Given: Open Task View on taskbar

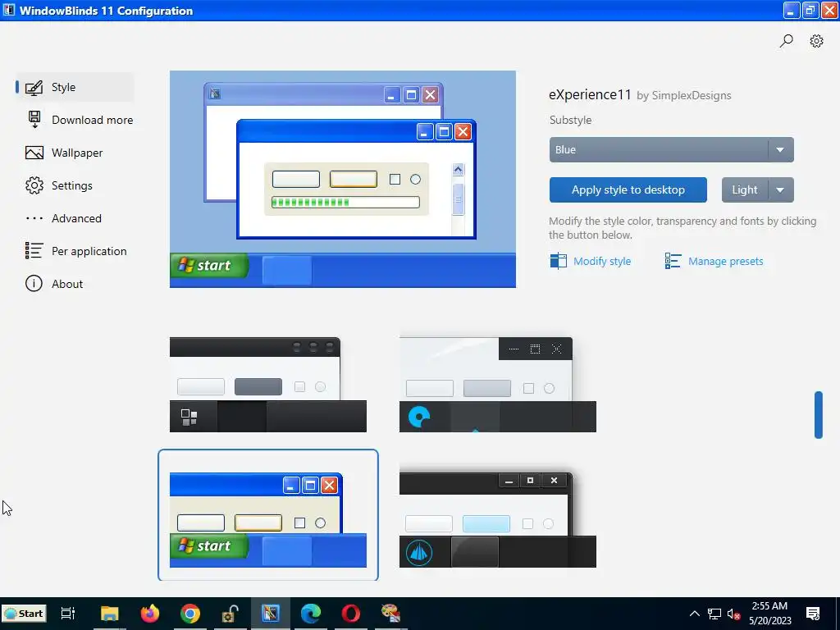Looking at the screenshot, I should (x=67, y=614).
